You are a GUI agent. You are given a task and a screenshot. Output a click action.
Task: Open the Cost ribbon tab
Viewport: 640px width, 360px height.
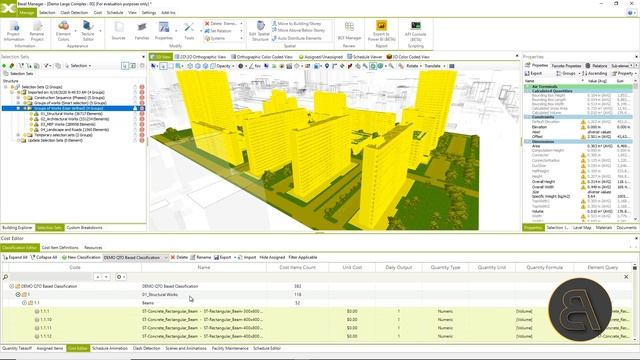(x=98, y=13)
